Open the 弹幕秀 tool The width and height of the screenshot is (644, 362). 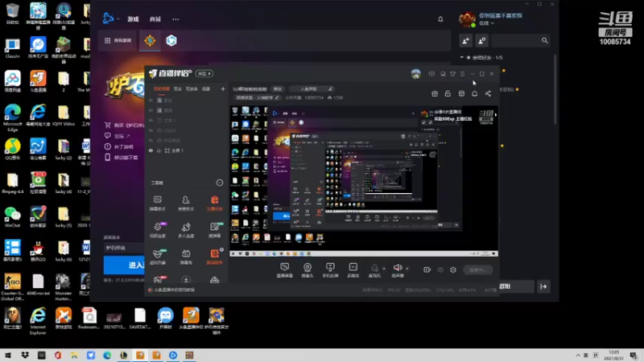186,257
